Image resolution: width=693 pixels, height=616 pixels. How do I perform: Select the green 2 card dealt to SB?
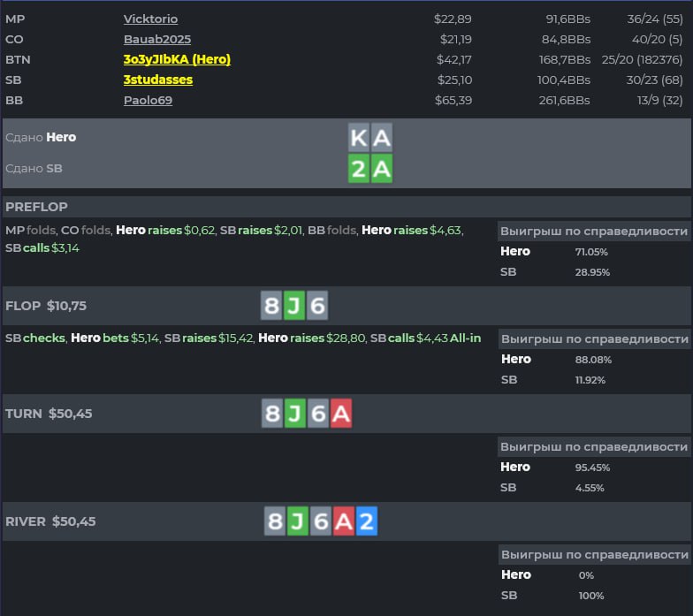click(x=359, y=168)
